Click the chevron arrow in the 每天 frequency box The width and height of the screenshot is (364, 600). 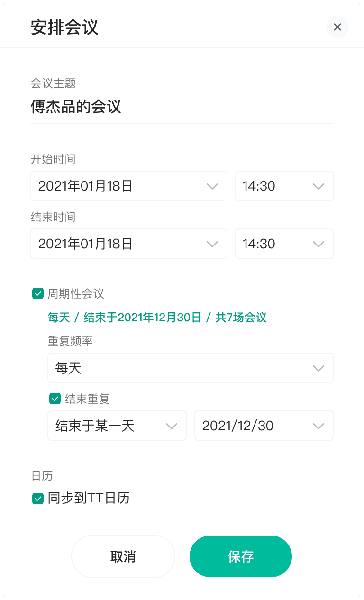pyautogui.click(x=318, y=368)
